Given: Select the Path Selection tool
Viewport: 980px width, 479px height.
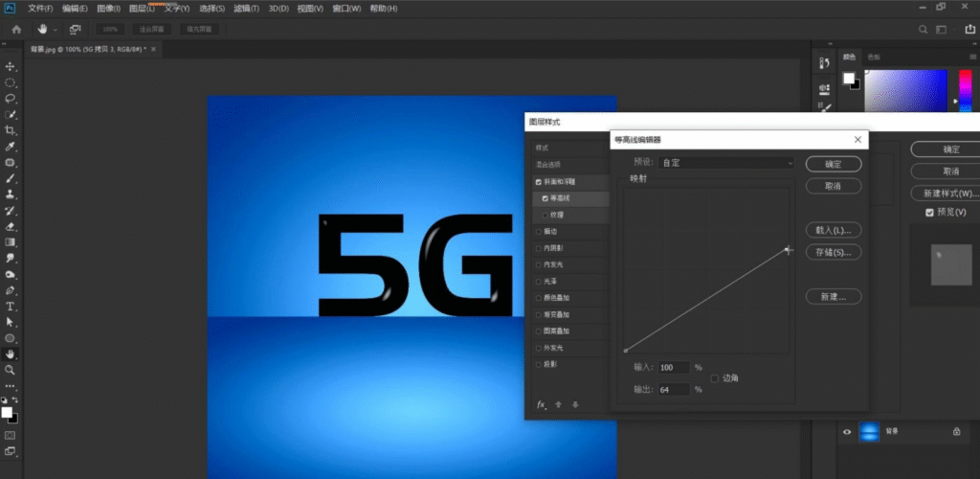Looking at the screenshot, I should click(x=10, y=322).
